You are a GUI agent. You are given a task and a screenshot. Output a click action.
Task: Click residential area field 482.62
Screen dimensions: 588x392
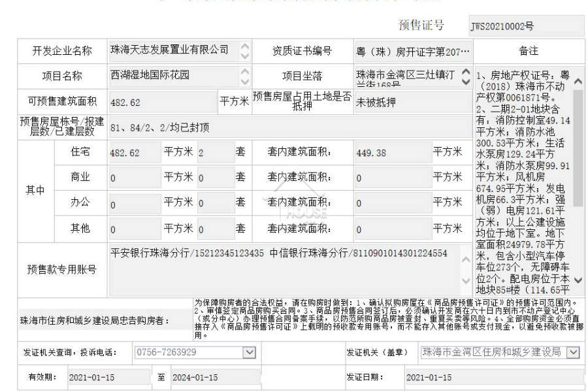pyautogui.click(x=135, y=152)
